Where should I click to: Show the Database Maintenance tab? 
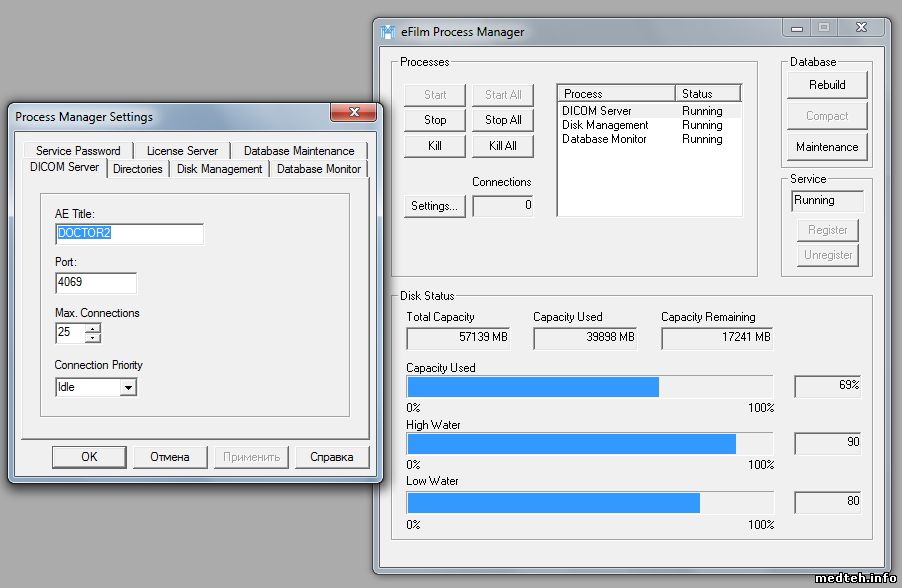(x=299, y=151)
